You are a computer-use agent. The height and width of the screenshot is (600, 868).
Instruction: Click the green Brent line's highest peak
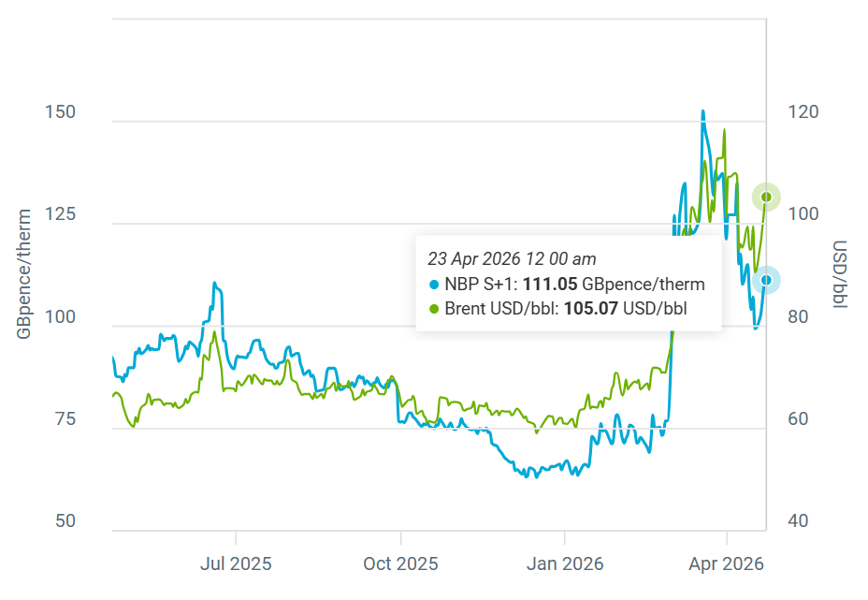click(x=724, y=130)
